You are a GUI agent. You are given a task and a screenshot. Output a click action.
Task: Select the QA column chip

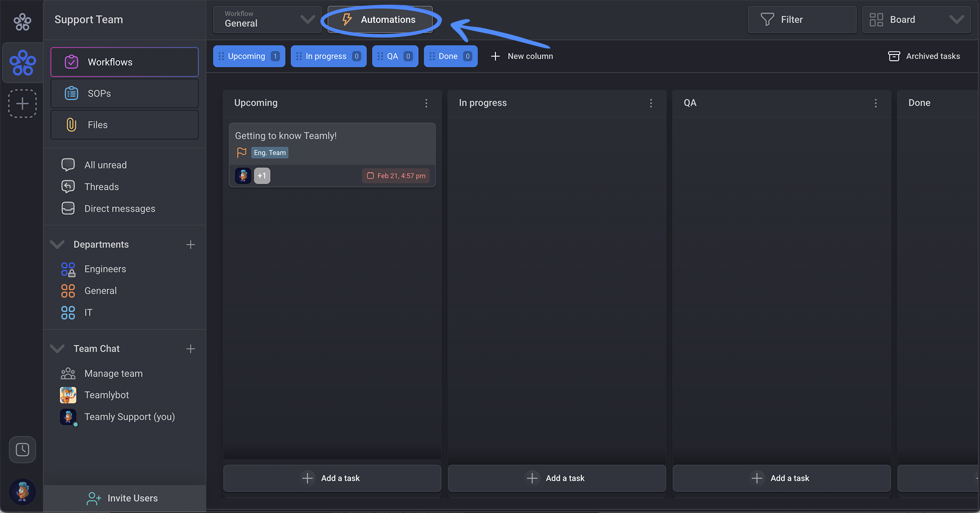tap(395, 56)
